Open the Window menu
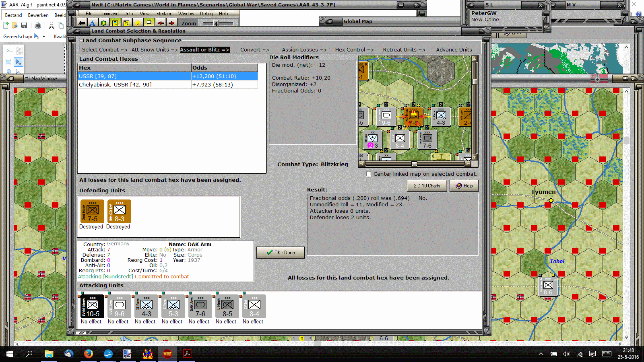 point(186,14)
